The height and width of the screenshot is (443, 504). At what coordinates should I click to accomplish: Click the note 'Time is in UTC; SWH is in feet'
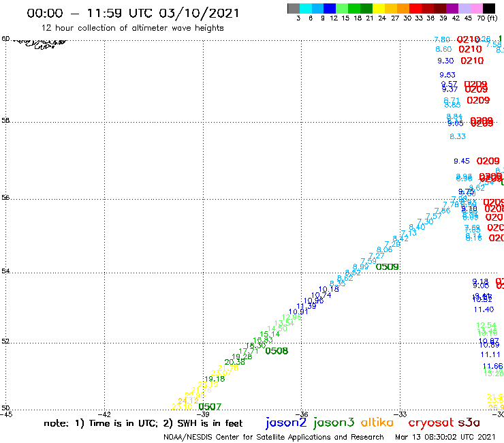143,424
